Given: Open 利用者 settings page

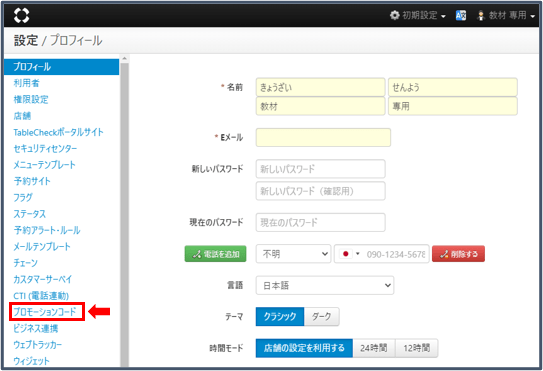Looking at the screenshot, I should [27, 83].
